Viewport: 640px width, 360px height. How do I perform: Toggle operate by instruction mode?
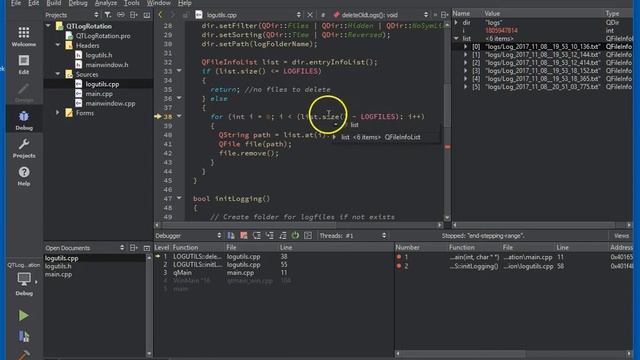coord(308,236)
